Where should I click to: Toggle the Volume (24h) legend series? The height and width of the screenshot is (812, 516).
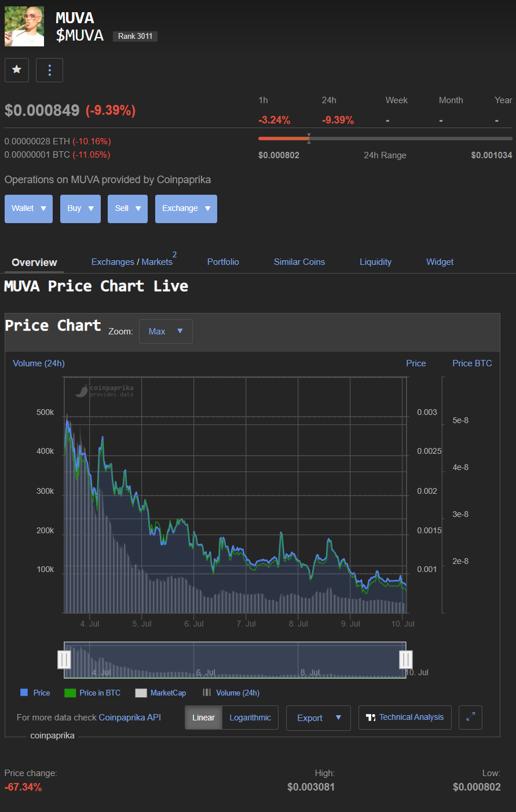point(231,693)
